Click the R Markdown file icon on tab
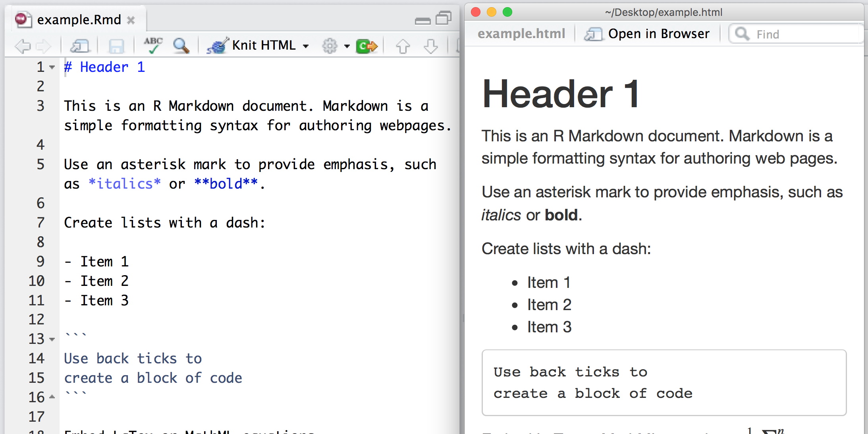868x434 pixels. (x=23, y=19)
